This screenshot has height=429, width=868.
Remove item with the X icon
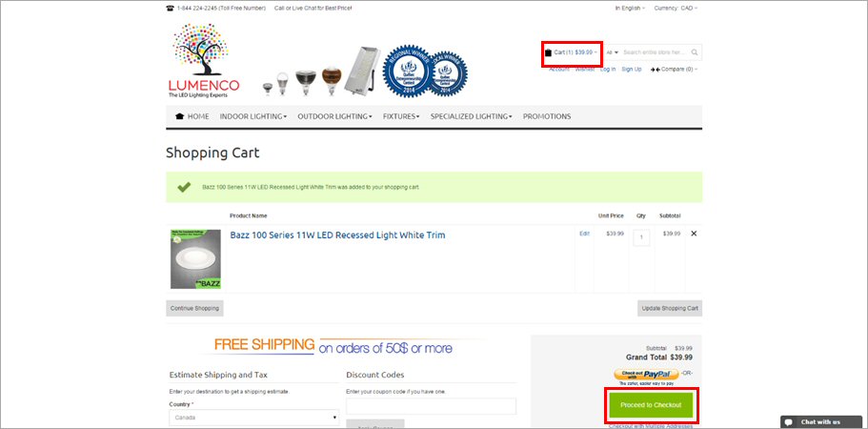coord(694,234)
